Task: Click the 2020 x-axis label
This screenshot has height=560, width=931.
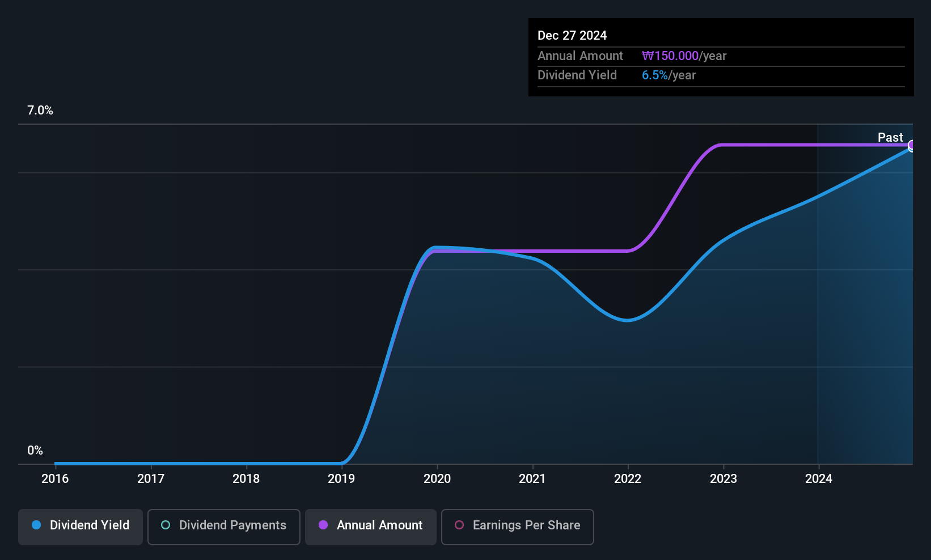Action: (437, 479)
